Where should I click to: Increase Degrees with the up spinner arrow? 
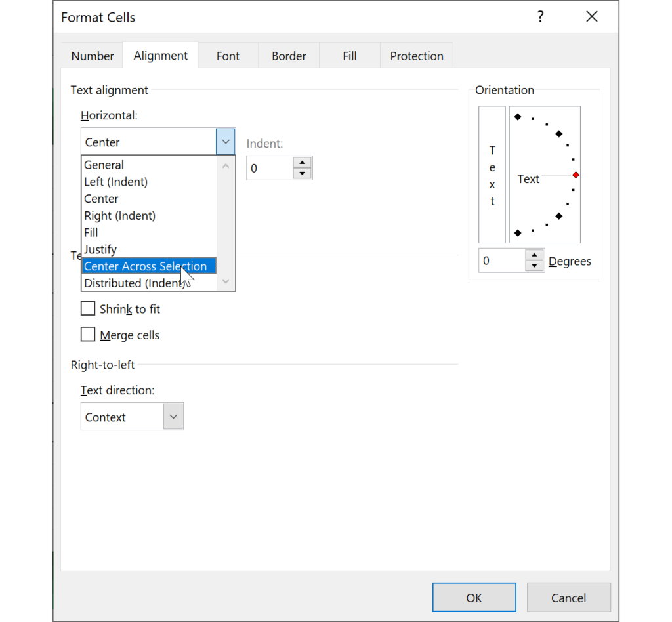click(x=535, y=255)
